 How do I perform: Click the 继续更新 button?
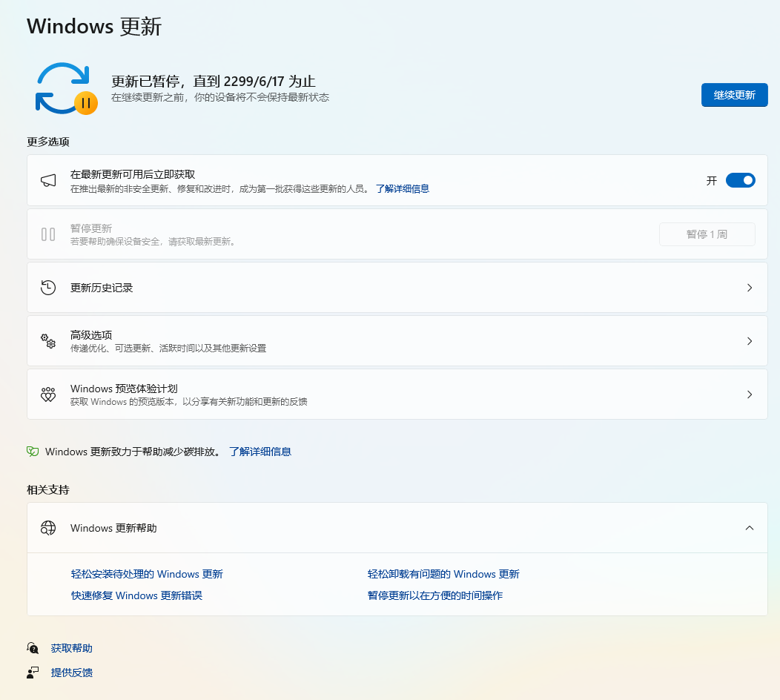(x=734, y=95)
